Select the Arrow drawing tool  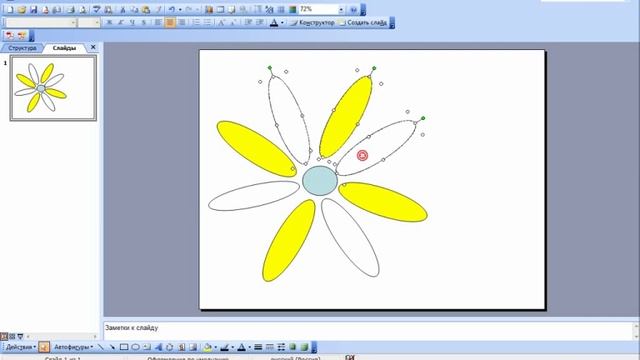[112, 347]
